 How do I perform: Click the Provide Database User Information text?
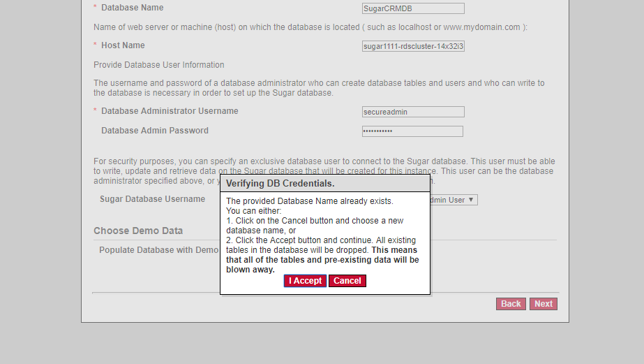pyautogui.click(x=159, y=65)
